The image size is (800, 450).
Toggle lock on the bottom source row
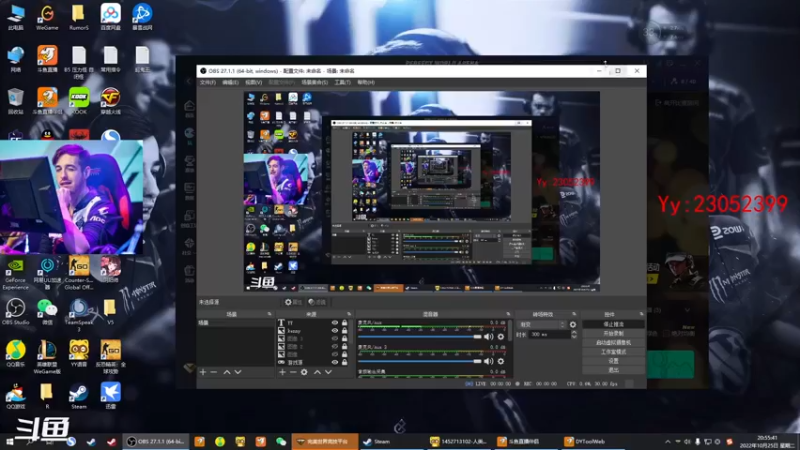344,362
